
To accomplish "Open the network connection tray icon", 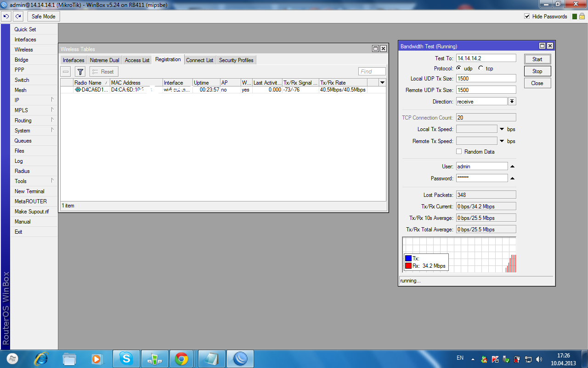I will point(528,359).
